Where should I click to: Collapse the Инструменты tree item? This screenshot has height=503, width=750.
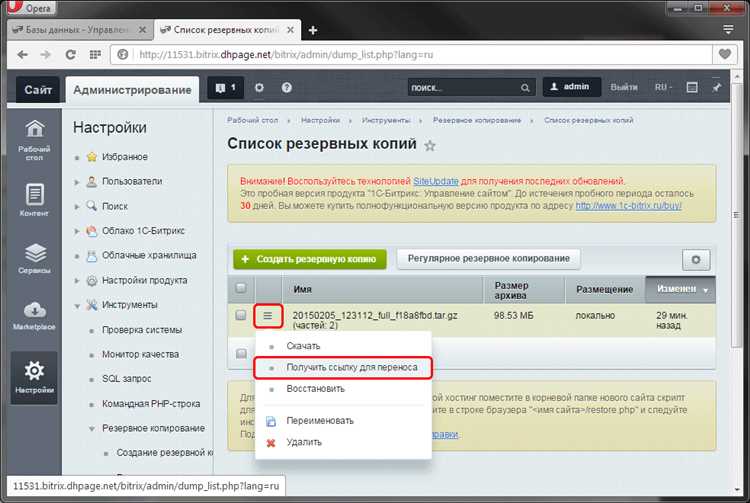pos(77,306)
